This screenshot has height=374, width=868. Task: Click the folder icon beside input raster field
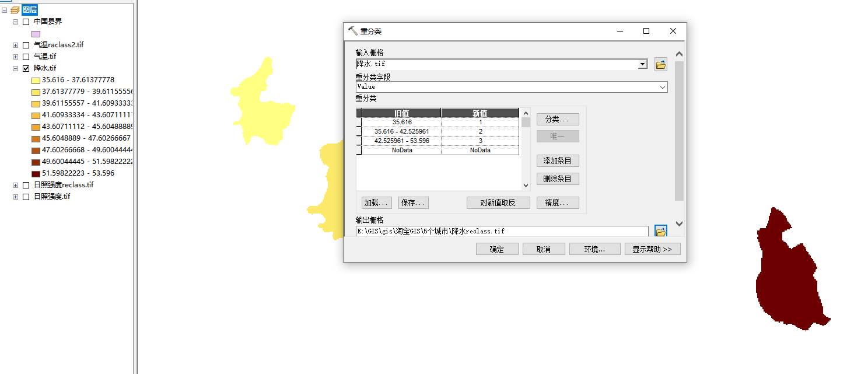click(x=660, y=65)
